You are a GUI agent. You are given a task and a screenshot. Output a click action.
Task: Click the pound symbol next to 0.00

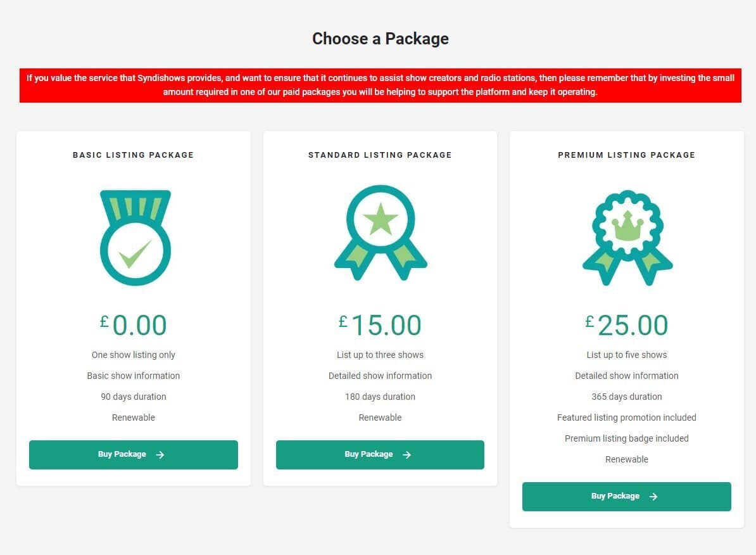(x=104, y=321)
